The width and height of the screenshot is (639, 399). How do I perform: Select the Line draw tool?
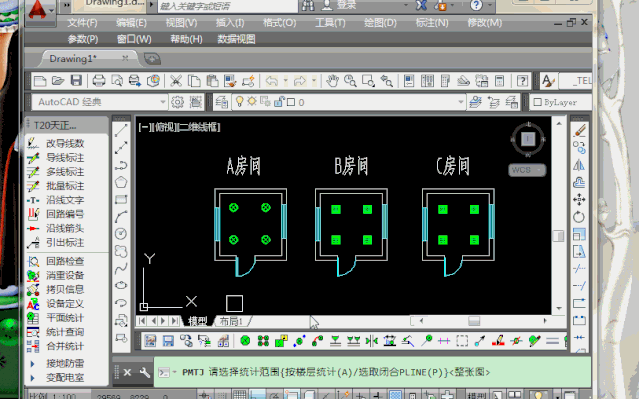point(121,130)
